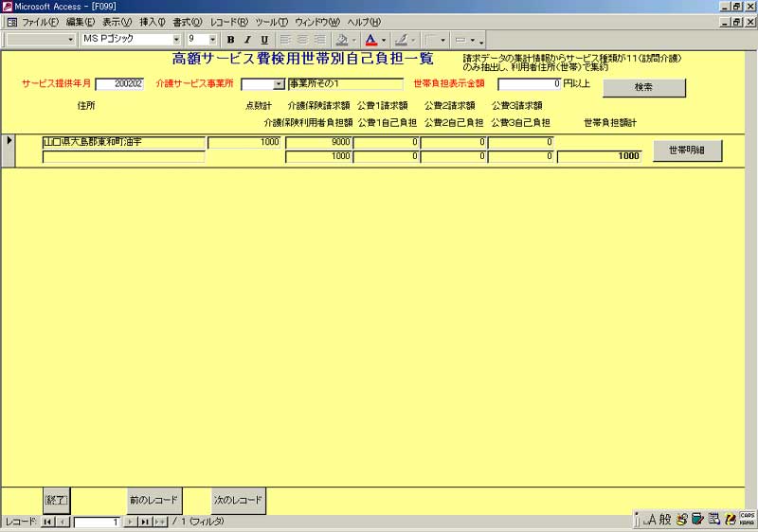Open the 編集(E) menu
The image size is (758, 532).
click(x=81, y=22)
